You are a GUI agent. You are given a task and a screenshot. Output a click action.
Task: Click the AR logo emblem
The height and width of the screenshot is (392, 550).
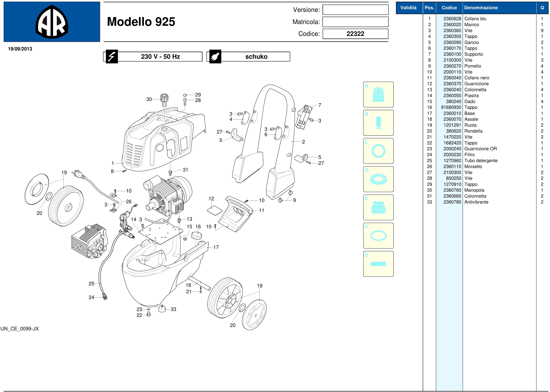[52, 22]
